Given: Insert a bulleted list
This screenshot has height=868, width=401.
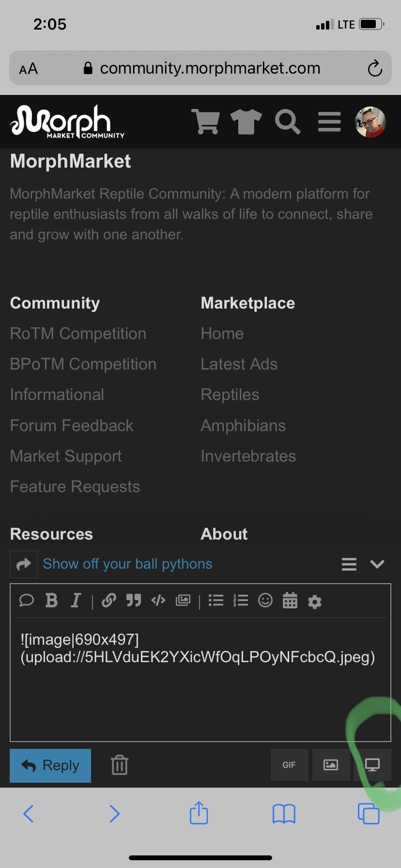Looking at the screenshot, I should pyautogui.click(x=216, y=601).
